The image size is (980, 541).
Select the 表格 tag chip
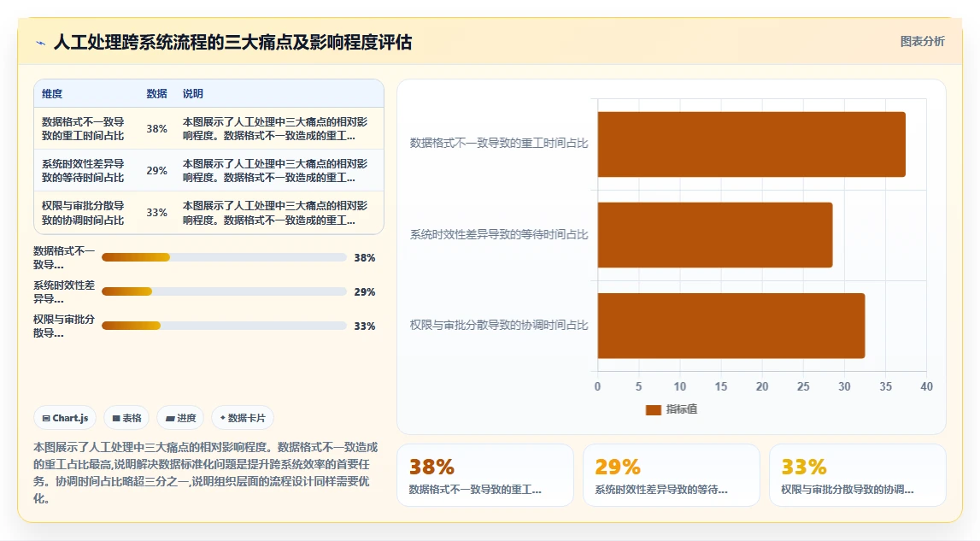point(126,418)
